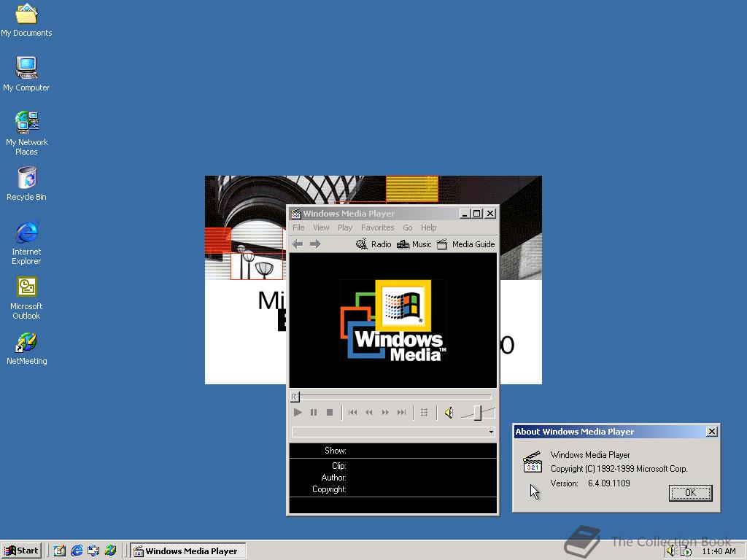Viewport: 747px width, 560px height.
Task: Click the Start button
Action: tap(21, 551)
